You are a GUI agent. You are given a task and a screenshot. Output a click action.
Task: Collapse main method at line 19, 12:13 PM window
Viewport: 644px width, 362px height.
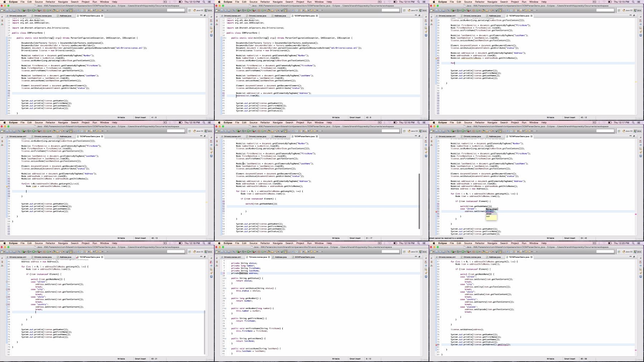pyautogui.click(x=10, y=38)
